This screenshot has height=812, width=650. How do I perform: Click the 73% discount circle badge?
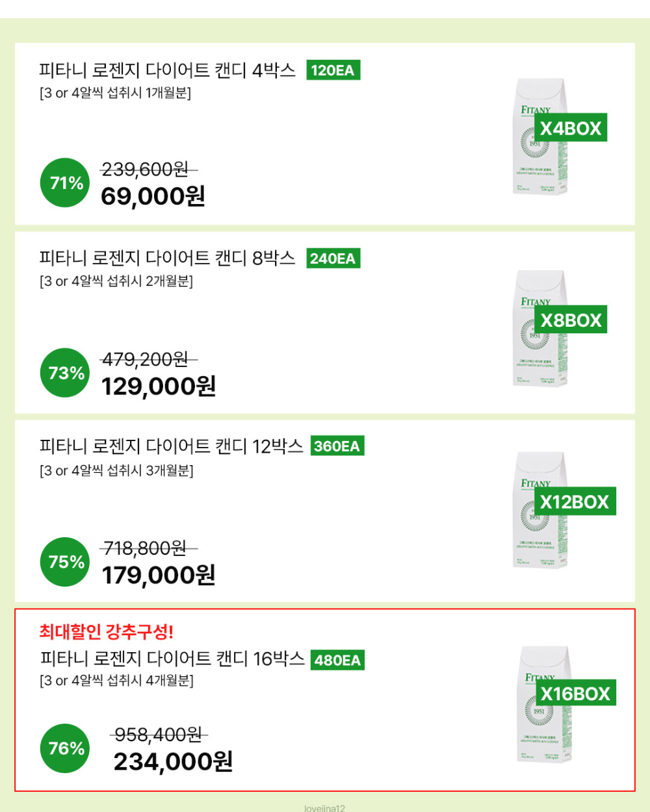[65, 373]
